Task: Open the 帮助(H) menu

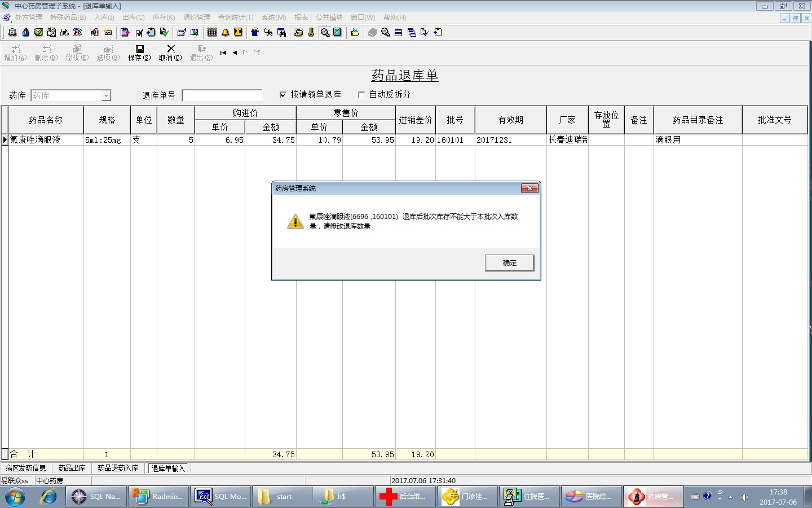Action: [x=395, y=17]
